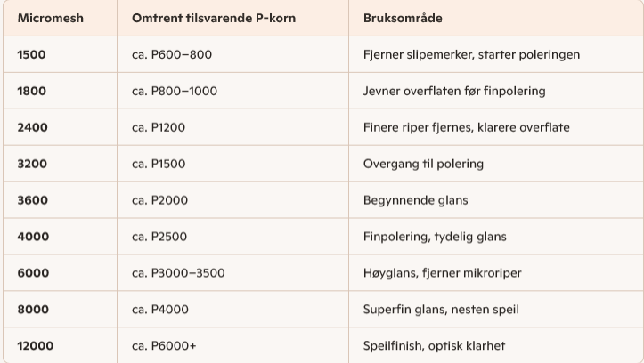
Task: Click the Micromesh column header
Action: [x=51, y=18]
